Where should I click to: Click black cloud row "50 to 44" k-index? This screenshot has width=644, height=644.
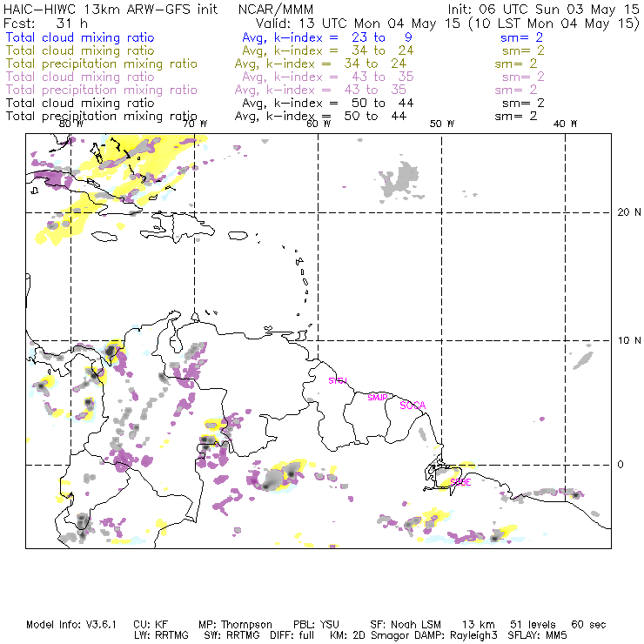pyautogui.click(x=382, y=103)
